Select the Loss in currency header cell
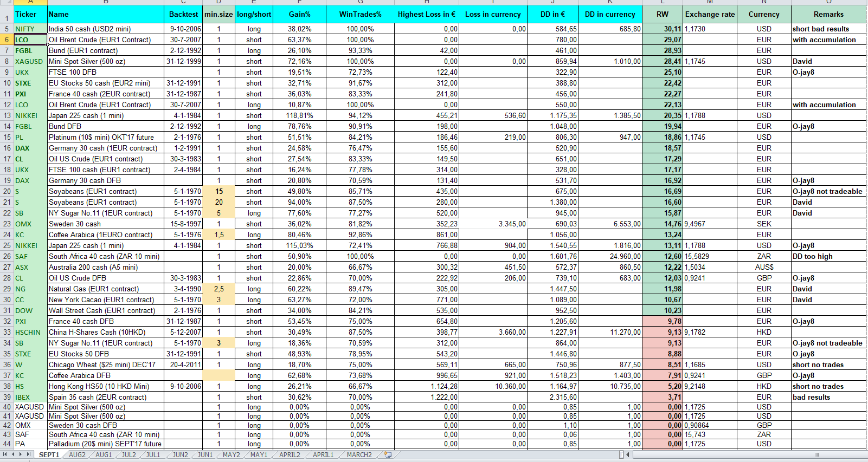The image size is (868, 462). click(493, 14)
